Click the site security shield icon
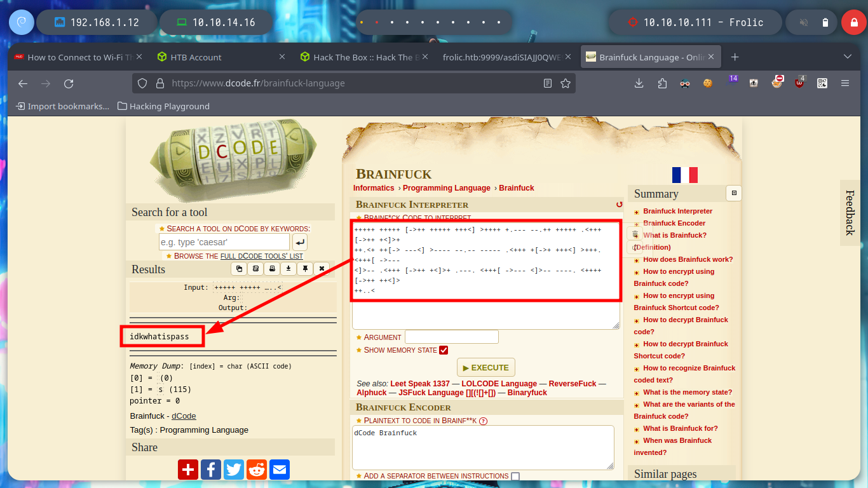 click(142, 83)
